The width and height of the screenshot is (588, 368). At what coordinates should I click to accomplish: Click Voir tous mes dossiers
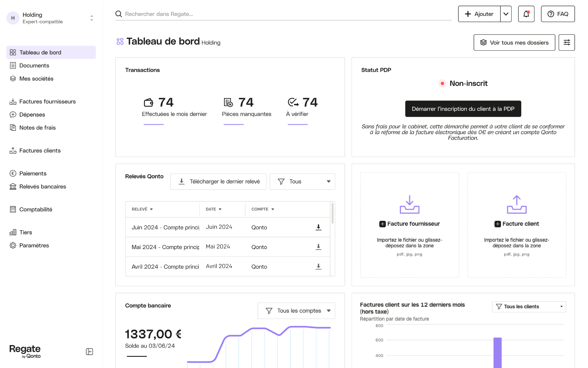(514, 42)
